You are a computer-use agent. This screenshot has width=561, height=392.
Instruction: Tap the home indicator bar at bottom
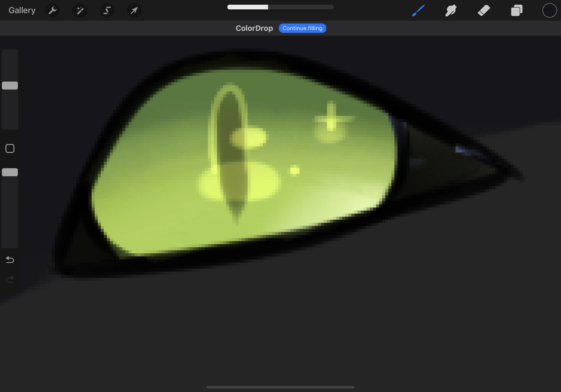click(x=280, y=387)
